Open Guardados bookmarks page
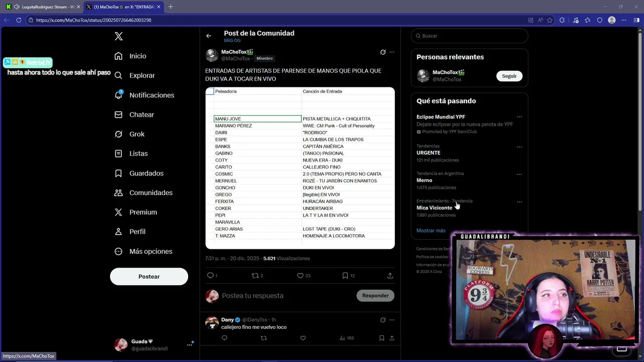 139,173
